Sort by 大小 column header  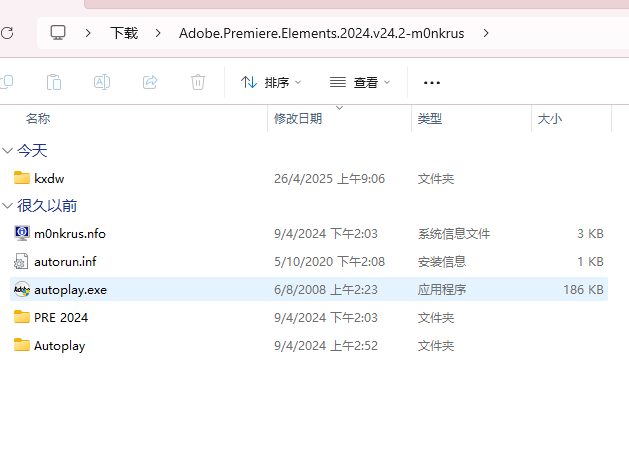click(x=550, y=119)
